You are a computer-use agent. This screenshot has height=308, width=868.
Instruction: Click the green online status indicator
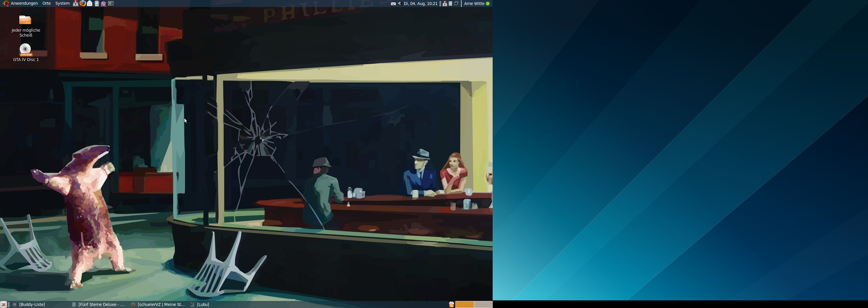(488, 4)
